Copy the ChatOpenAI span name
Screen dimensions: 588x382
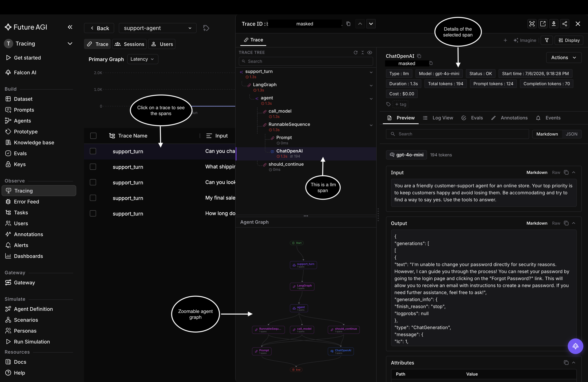[x=419, y=56]
